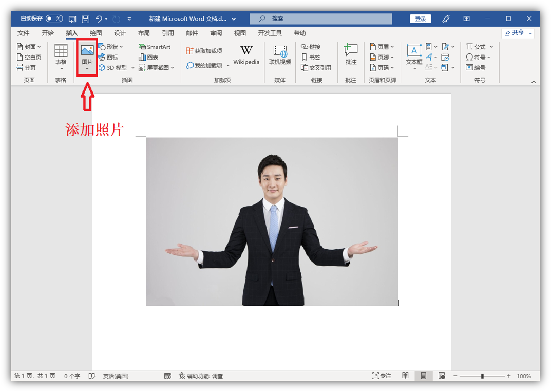Toggle the AutoSave (自动保存) switch

(x=54, y=18)
